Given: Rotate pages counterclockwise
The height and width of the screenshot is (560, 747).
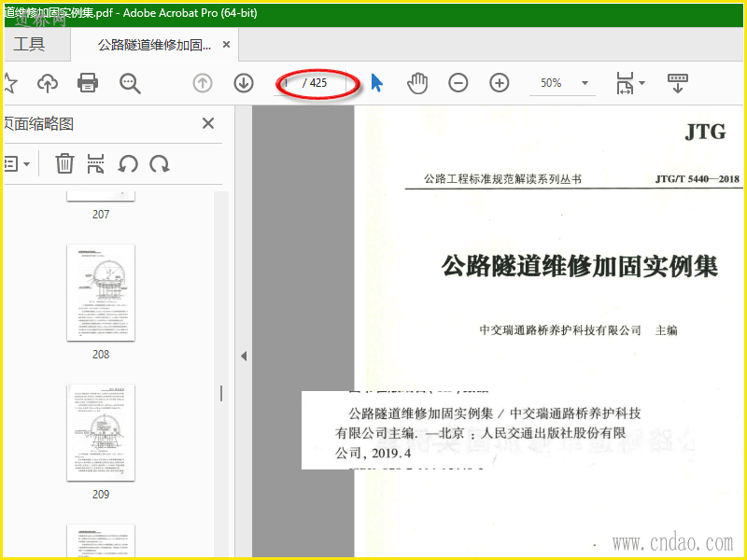Looking at the screenshot, I should click(128, 164).
